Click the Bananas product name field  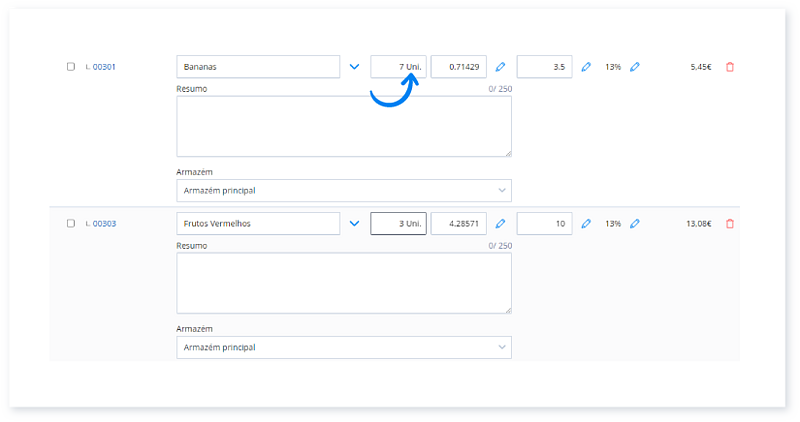[x=258, y=67]
